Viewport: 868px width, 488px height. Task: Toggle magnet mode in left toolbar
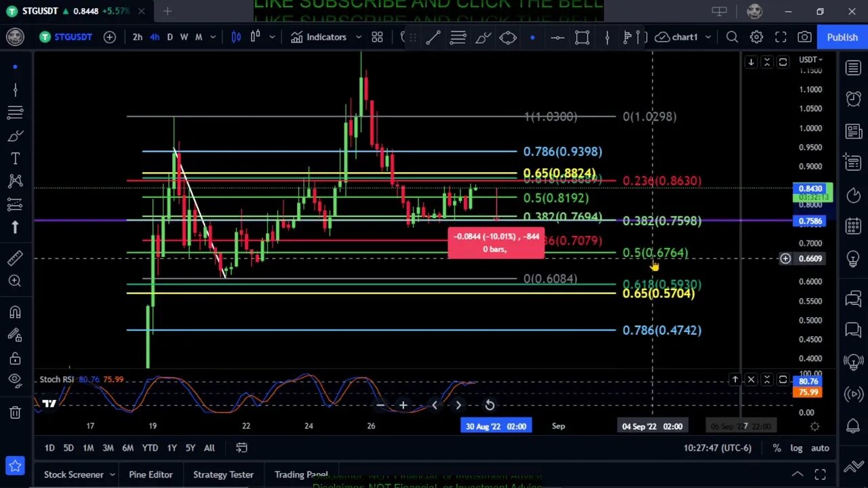15,312
